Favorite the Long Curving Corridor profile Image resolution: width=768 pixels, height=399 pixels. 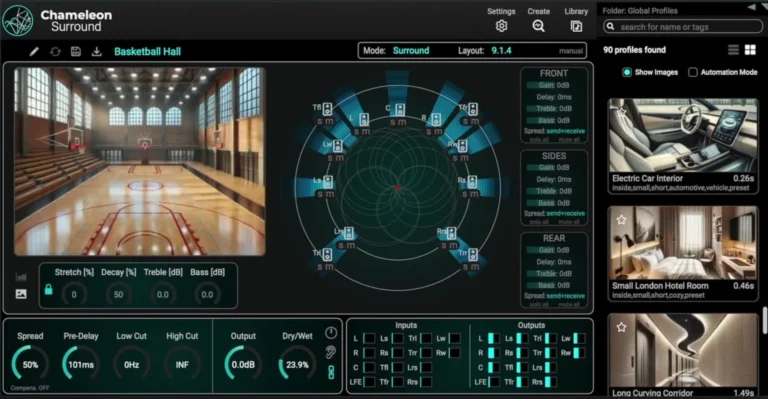point(622,327)
